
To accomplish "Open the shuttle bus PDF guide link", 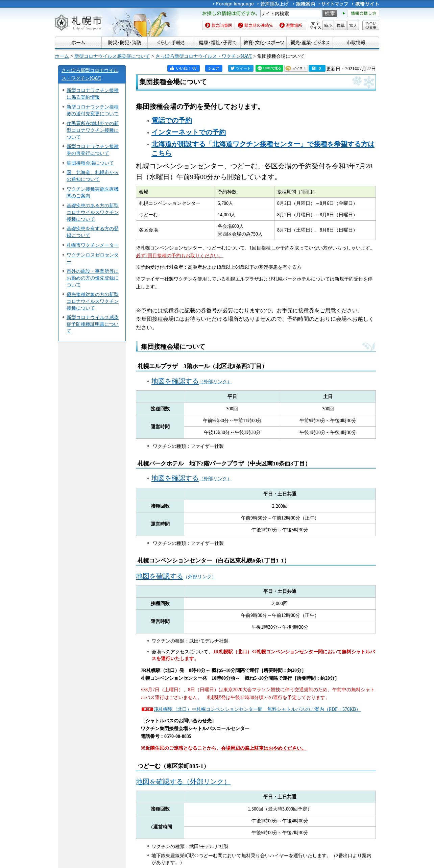I will coord(257,709).
